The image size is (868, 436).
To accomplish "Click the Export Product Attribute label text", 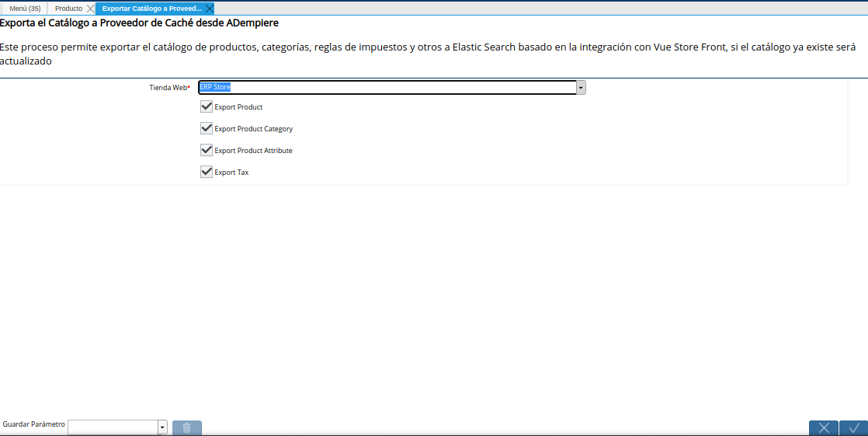I will click(253, 151).
